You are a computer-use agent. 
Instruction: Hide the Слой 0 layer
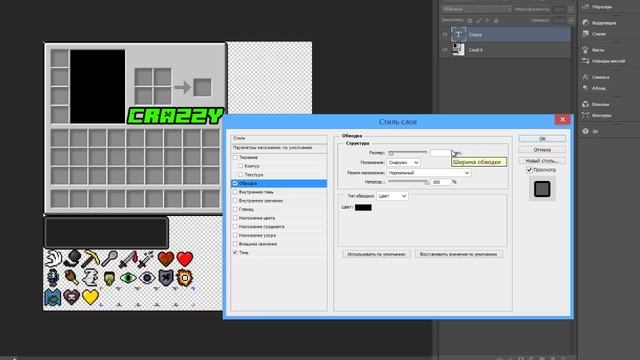[444, 50]
